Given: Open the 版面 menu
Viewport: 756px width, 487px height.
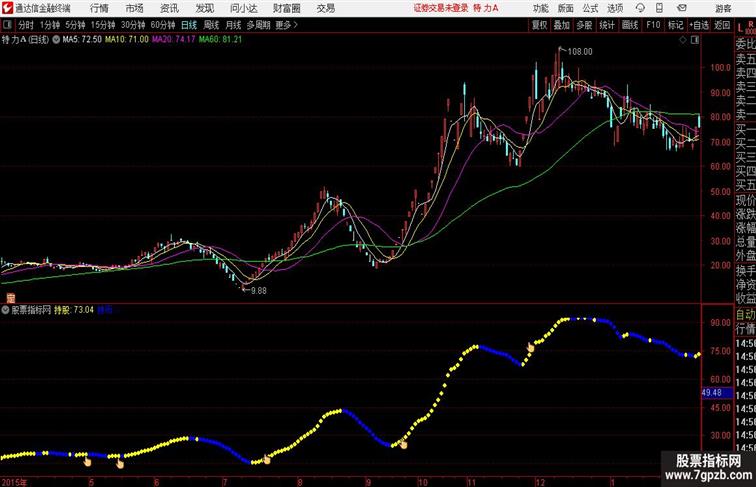Looking at the screenshot, I should coord(565,8).
